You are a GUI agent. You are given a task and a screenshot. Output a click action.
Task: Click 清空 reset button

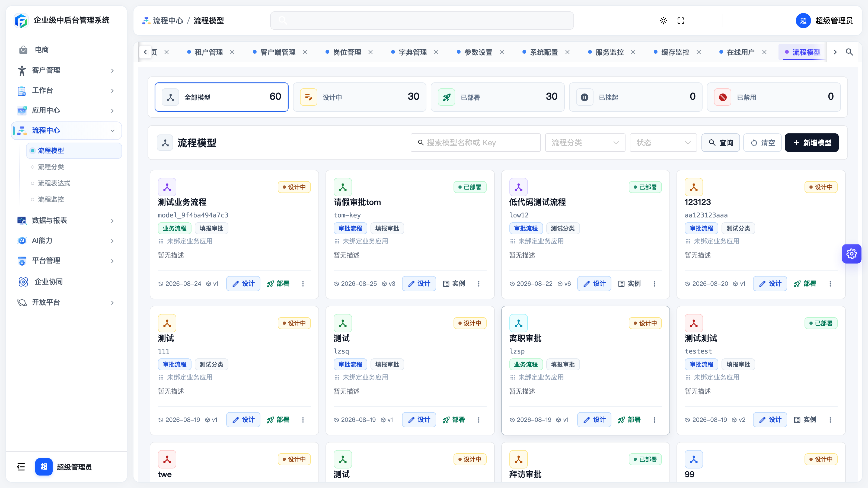762,142
